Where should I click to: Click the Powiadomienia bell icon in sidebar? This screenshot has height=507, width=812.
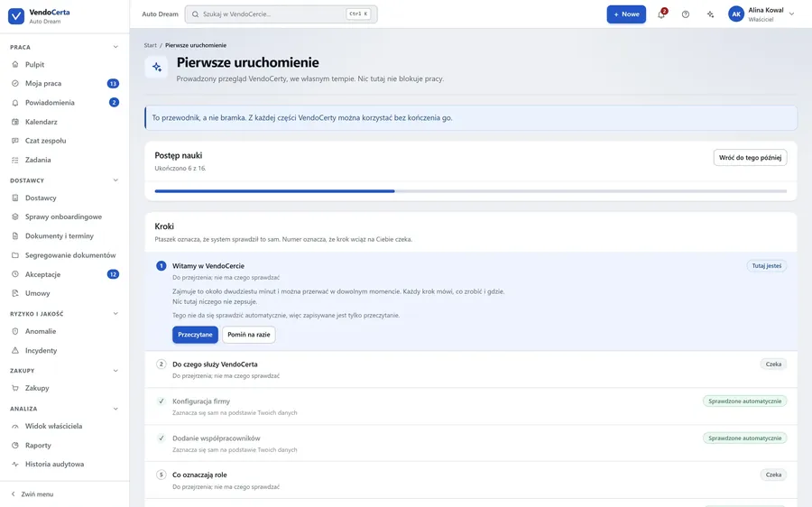(15, 103)
